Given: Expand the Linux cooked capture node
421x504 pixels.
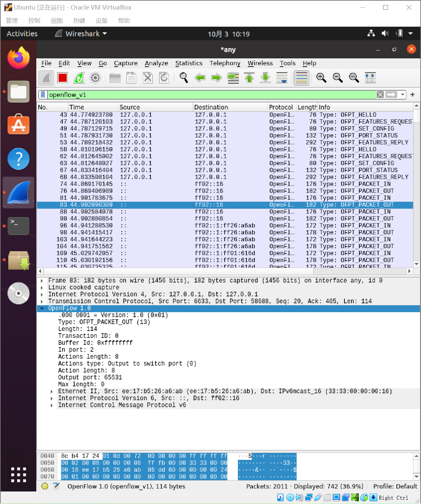Looking at the screenshot, I should pos(42,287).
